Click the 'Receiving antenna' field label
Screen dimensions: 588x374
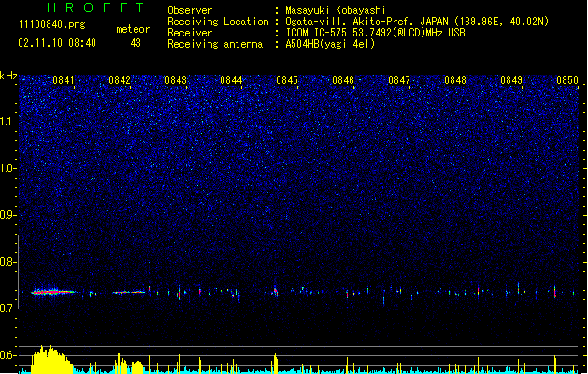click(x=215, y=44)
